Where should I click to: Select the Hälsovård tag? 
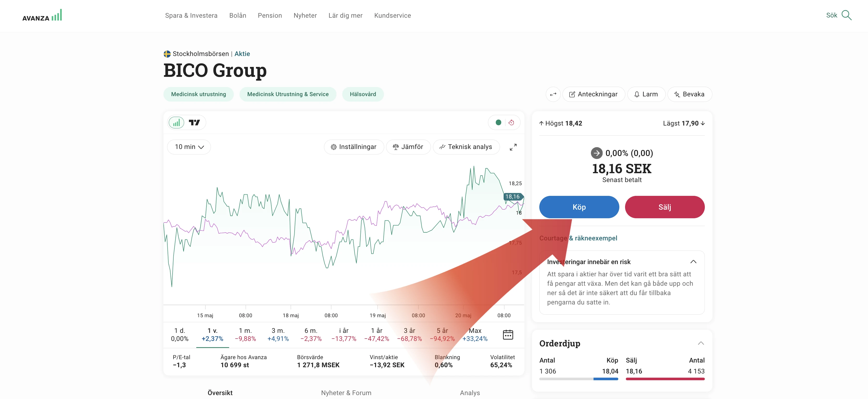363,94
